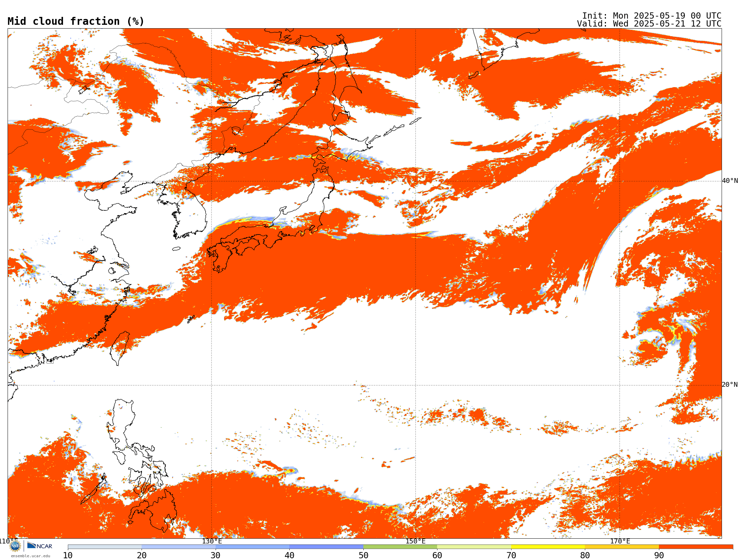This screenshot has height=560, width=744.
Task: Click the 20°N latitude label
Action: coord(730,385)
